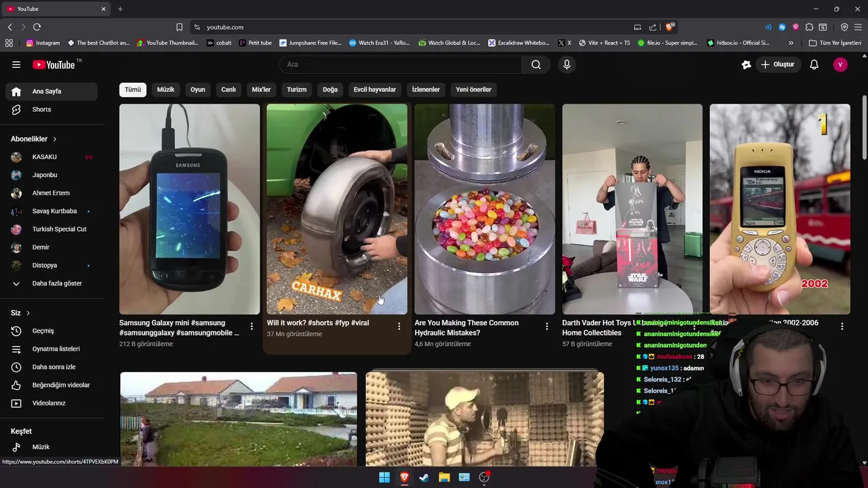
Task: Open Shorts from the sidebar
Action: (52, 109)
